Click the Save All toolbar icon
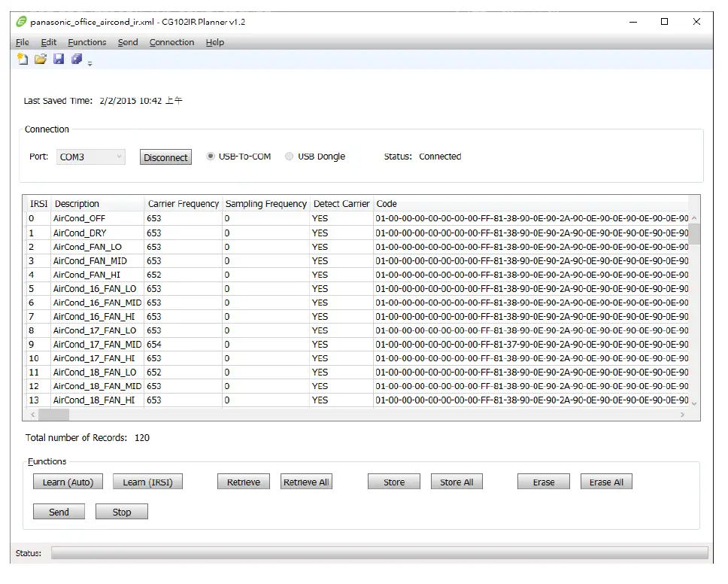 click(77, 59)
